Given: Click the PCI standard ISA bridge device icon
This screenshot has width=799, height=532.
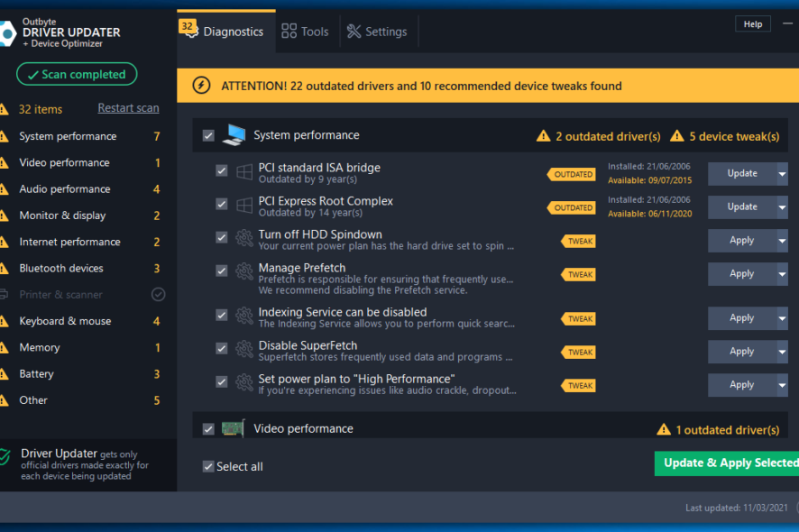Looking at the screenshot, I should [244, 171].
